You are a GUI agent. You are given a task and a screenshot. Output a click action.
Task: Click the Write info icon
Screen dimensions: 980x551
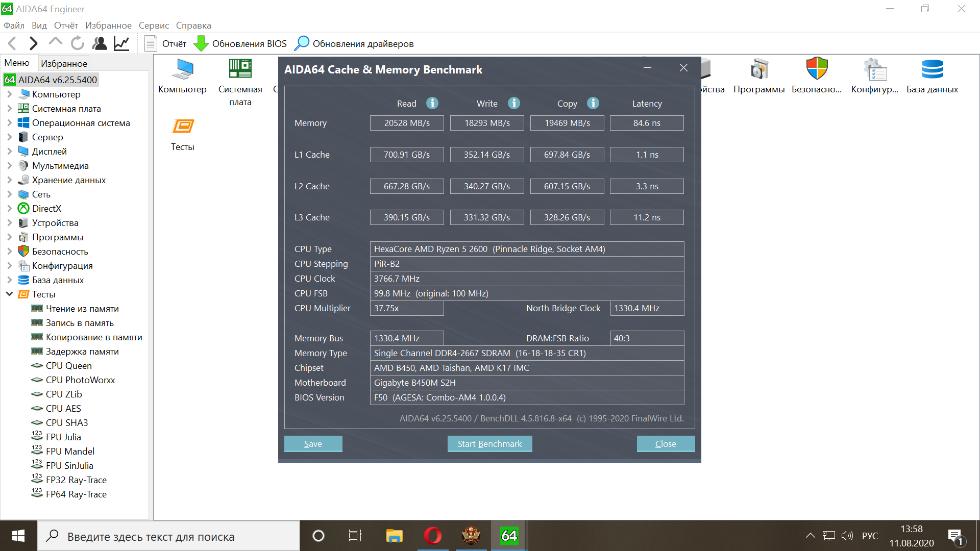click(x=513, y=103)
